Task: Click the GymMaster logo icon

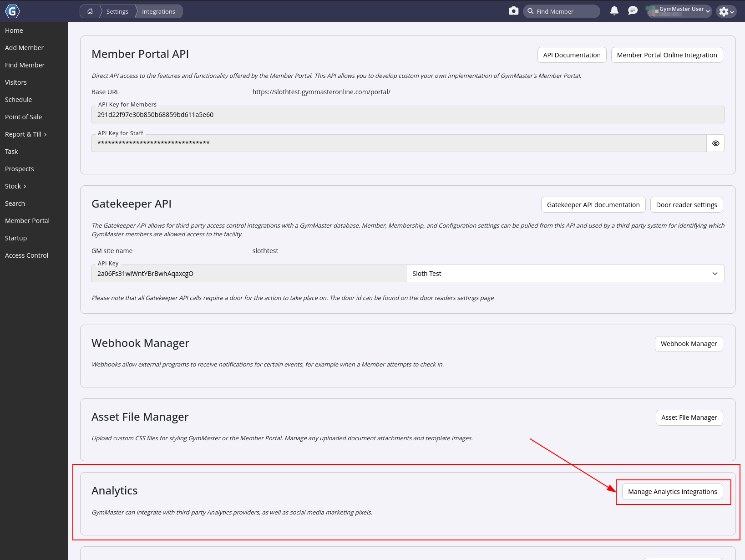Action: (12, 11)
